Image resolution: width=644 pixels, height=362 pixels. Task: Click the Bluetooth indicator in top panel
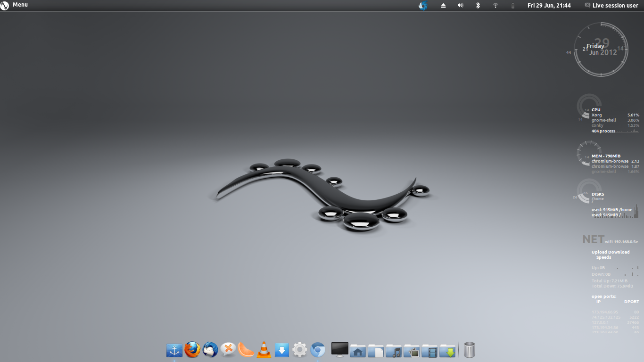[x=478, y=6]
